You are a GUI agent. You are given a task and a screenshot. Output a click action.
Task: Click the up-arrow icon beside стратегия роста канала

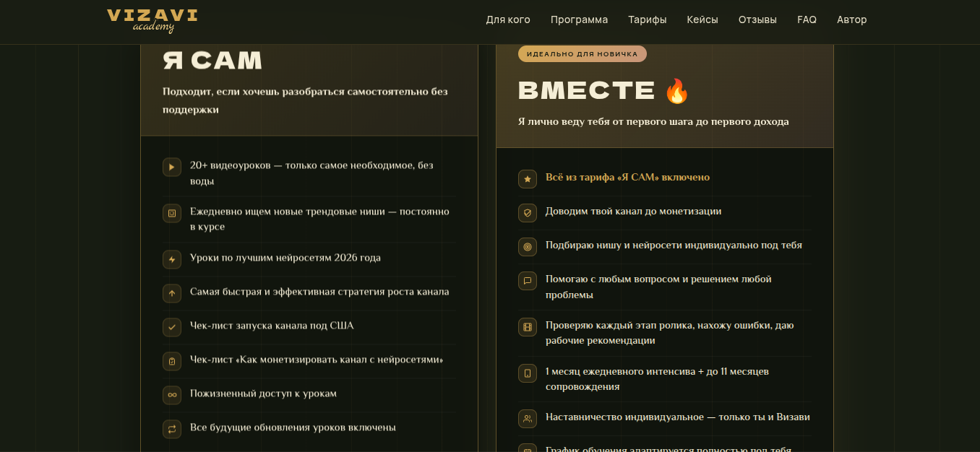pyautogui.click(x=172, y=293)
